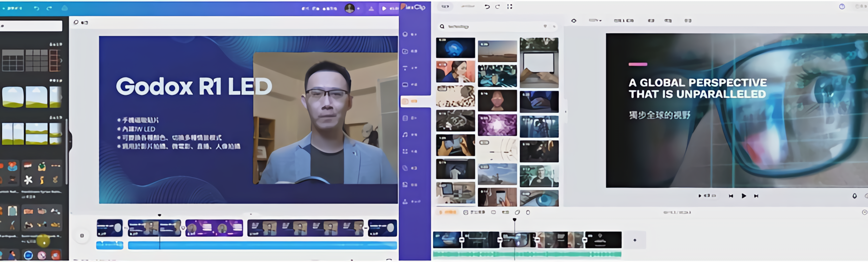Skip to the next clip in the right preview
Image resolution: width=868 pixels, height=262 pixels.
point(756,196)
